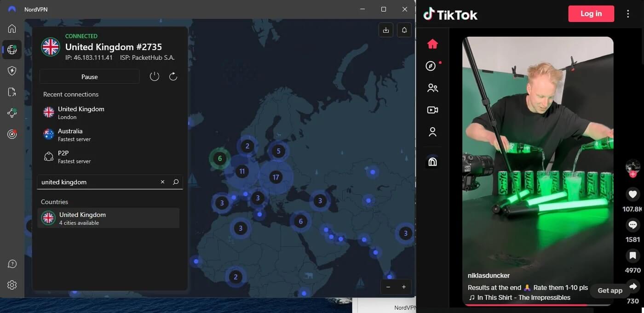Disconnect using the power icon

pos(154,76)
